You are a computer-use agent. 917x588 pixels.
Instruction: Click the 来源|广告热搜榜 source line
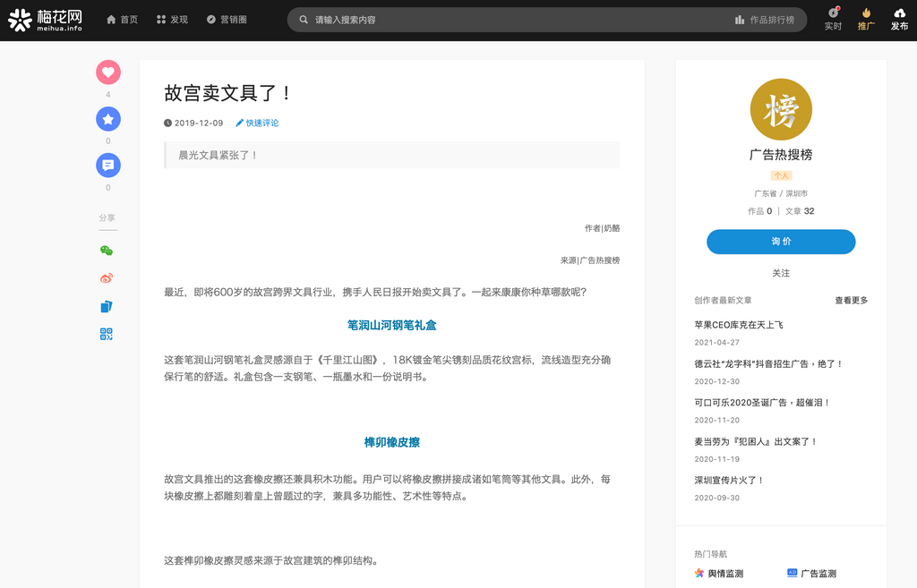pos(590,260)
